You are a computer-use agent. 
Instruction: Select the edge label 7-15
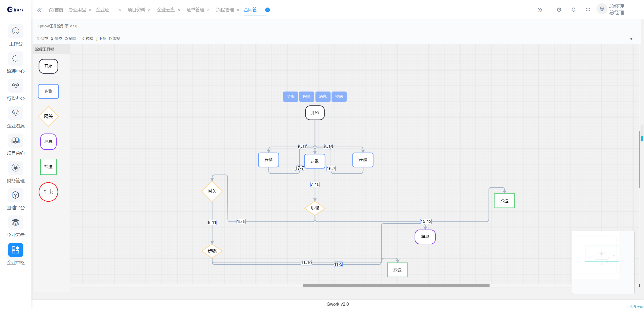click(x=315, y=185)
